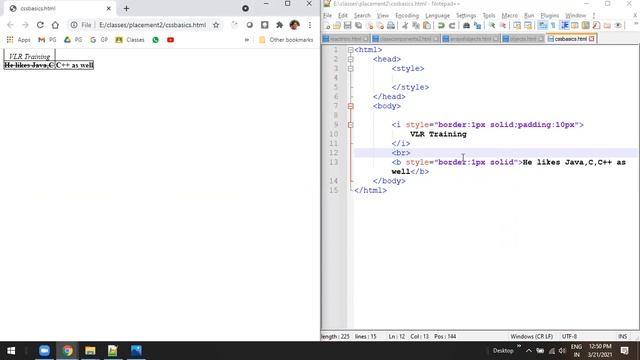Screen dimensions: 640x360
Task: Open Other bookmarks folder
Action: 286,40
